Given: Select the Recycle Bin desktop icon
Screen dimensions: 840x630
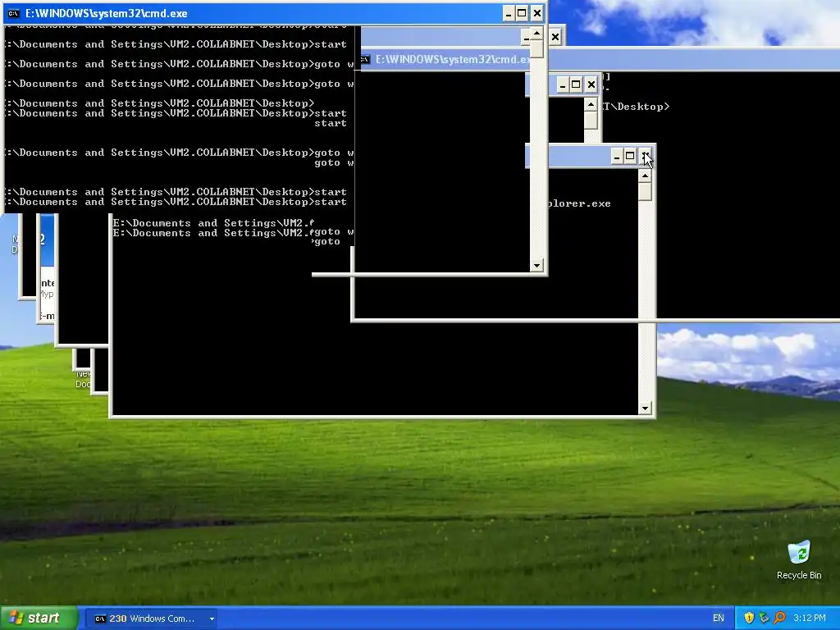Looking at the screenshot, I should (x=799, y=559).
